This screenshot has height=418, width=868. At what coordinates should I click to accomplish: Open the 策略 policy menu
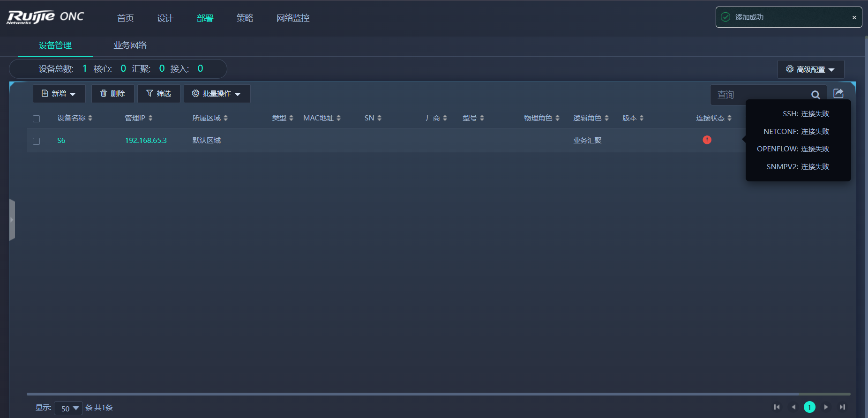245,18
